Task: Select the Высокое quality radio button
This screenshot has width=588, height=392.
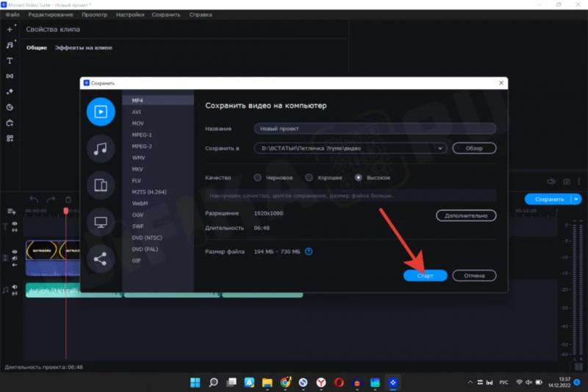Action: pos(359,178)
